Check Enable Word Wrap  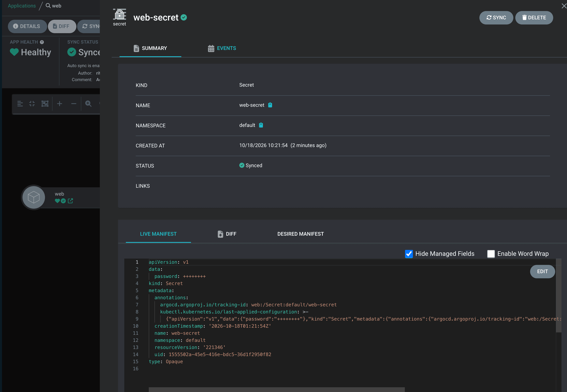point(491,254)
